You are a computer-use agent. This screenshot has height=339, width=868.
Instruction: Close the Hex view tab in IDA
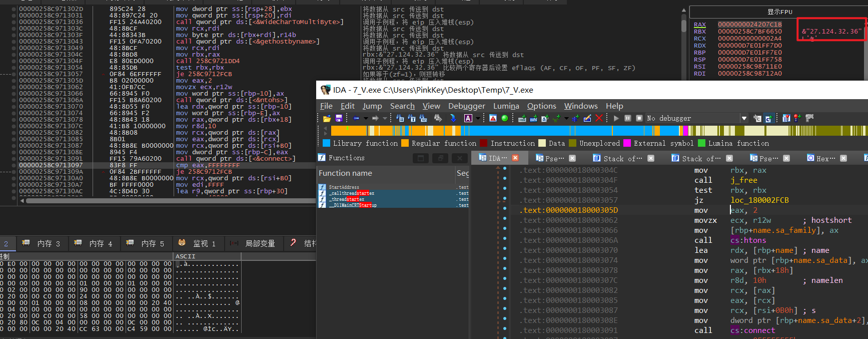tap(843, 158)
